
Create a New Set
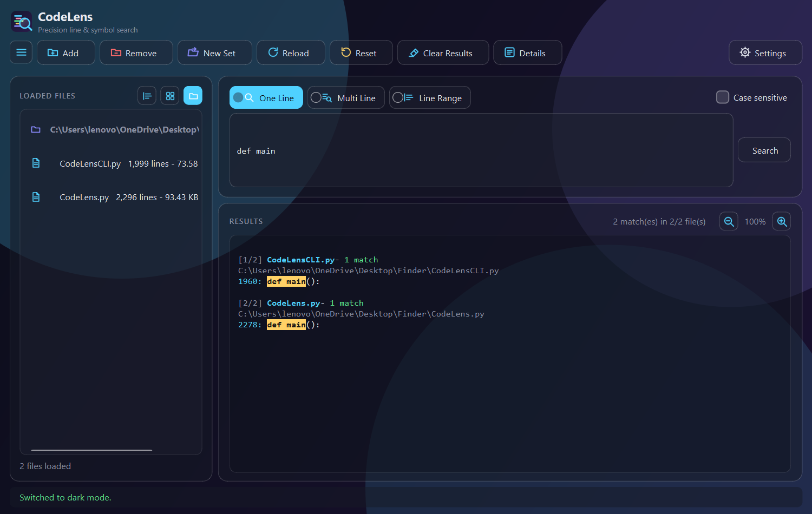[x=215, y=52]
